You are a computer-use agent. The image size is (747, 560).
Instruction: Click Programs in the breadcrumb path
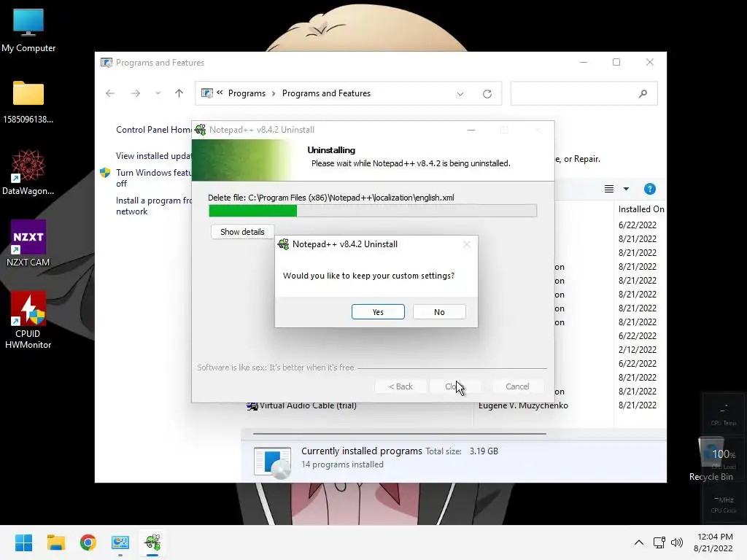(x=247, y=93)
